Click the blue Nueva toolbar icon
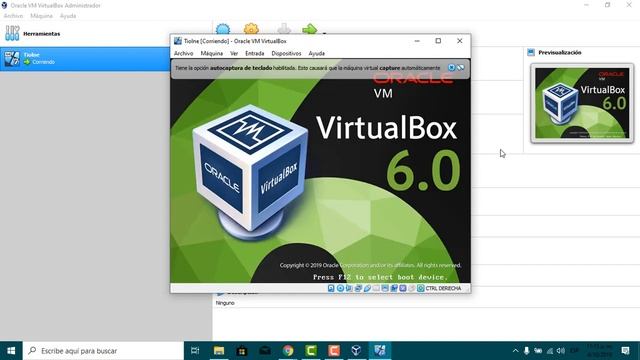640x360 pixels. (223, 29)
